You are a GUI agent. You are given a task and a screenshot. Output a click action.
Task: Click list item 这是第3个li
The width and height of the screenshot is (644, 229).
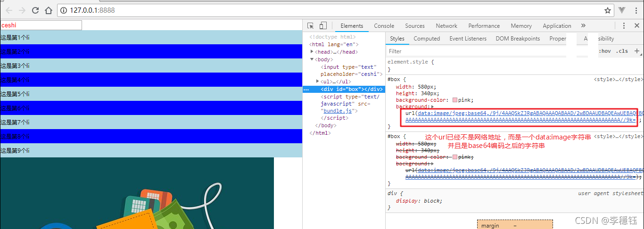(151, 65)
